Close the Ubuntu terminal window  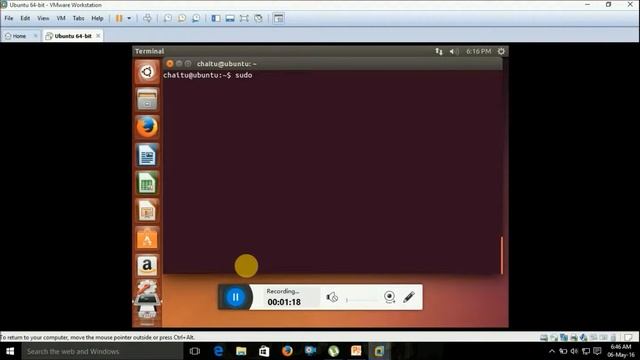pyautogui.click(x=170, y=64)
